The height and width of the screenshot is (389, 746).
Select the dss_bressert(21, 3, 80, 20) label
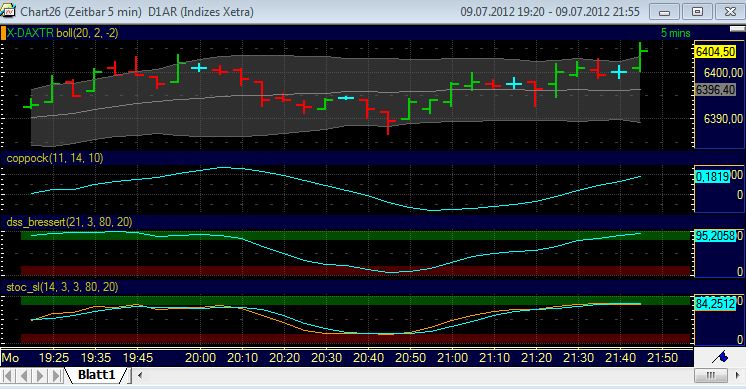(x=69, y=222)
